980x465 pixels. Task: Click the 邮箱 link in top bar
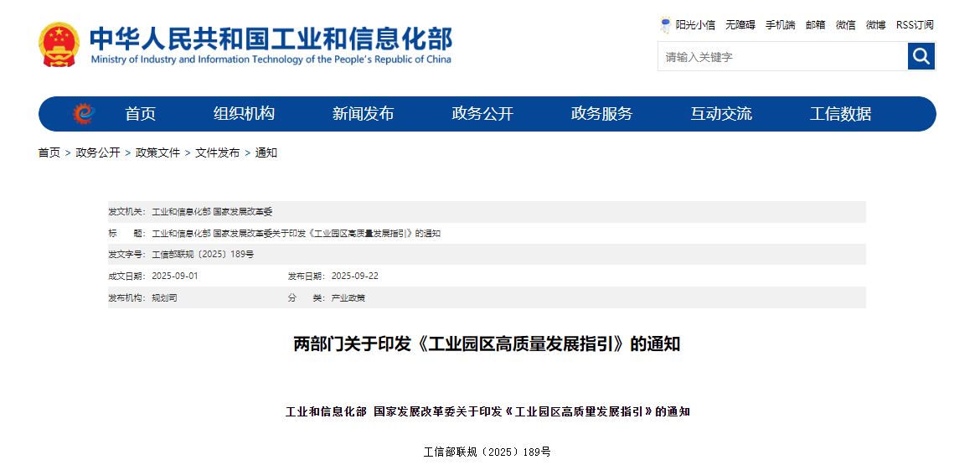coord(815,25)
